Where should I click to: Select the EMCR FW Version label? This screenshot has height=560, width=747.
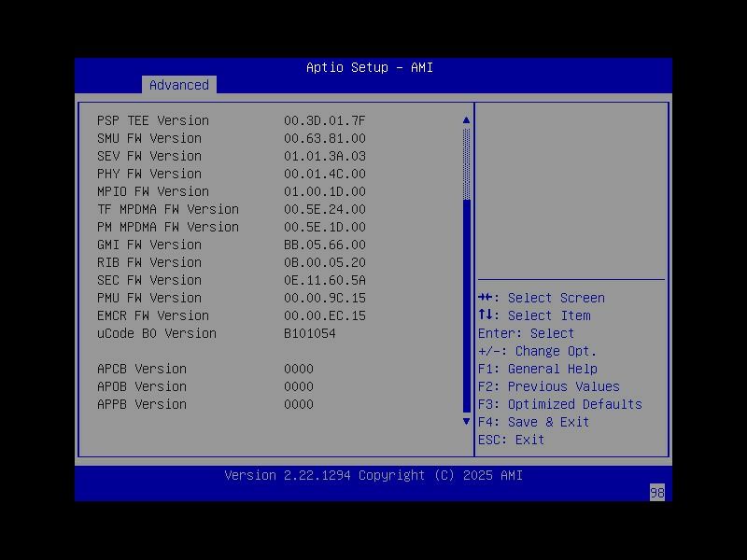[153, 315]
